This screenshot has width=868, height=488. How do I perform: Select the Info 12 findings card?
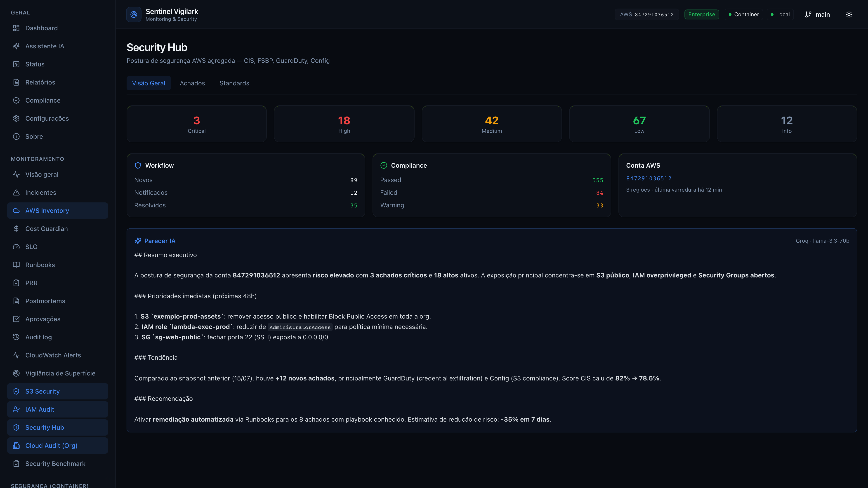pyautogui.click(x=787, y=124)
